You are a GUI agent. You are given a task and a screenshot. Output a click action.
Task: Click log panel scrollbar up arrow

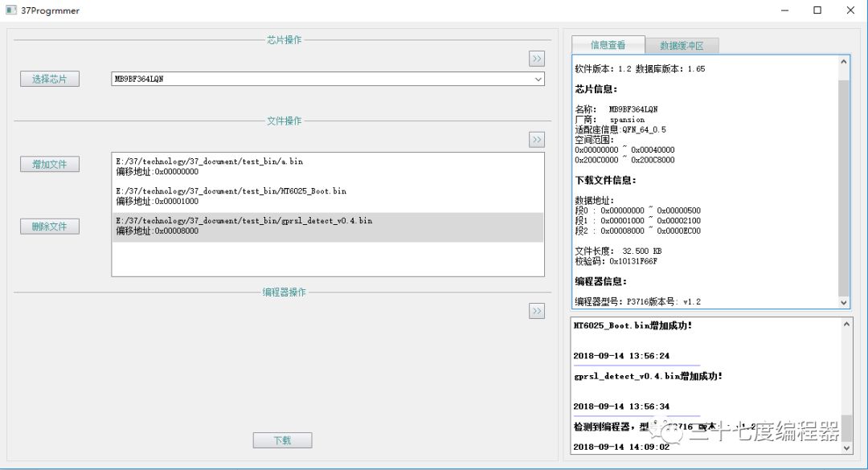point(846,325)
